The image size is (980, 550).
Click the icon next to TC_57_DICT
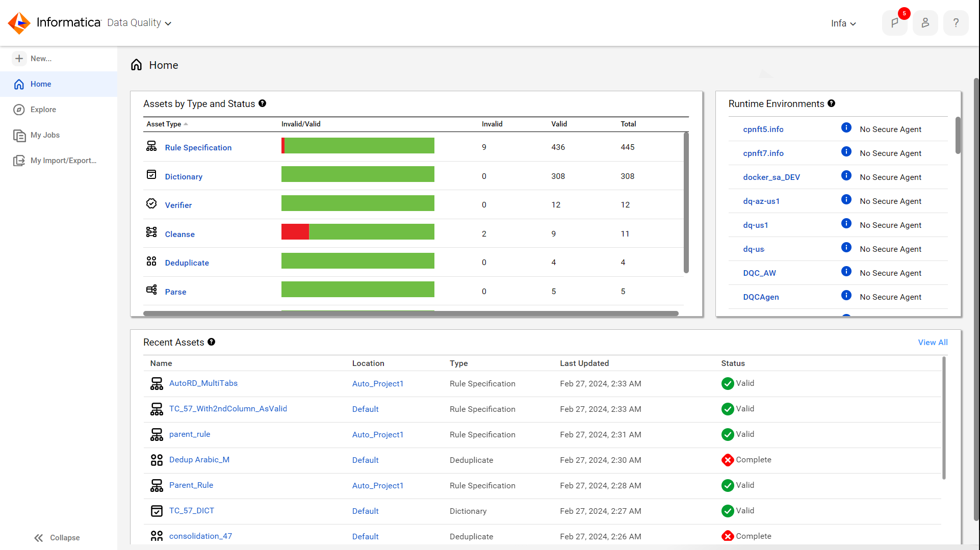pyautogui.click(x=157, y=511)
